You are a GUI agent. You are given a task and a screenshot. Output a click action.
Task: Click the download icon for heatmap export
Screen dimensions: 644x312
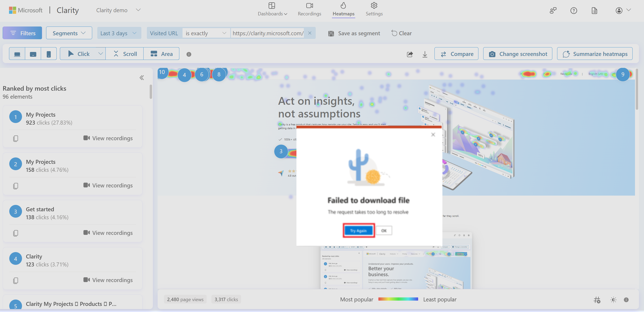pyautogui.click(x=425, y=54)
